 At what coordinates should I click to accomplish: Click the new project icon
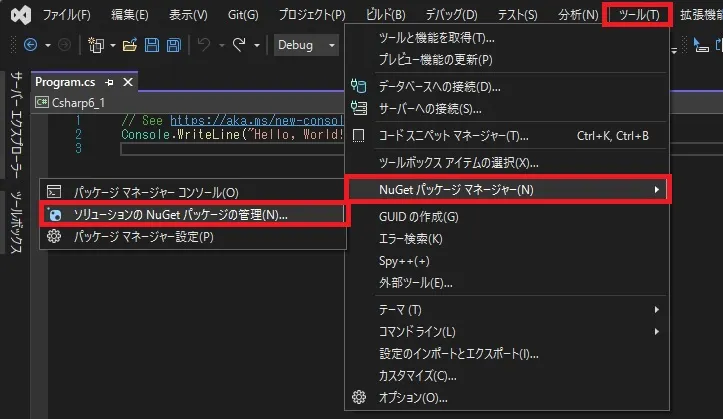click(96, 45)
